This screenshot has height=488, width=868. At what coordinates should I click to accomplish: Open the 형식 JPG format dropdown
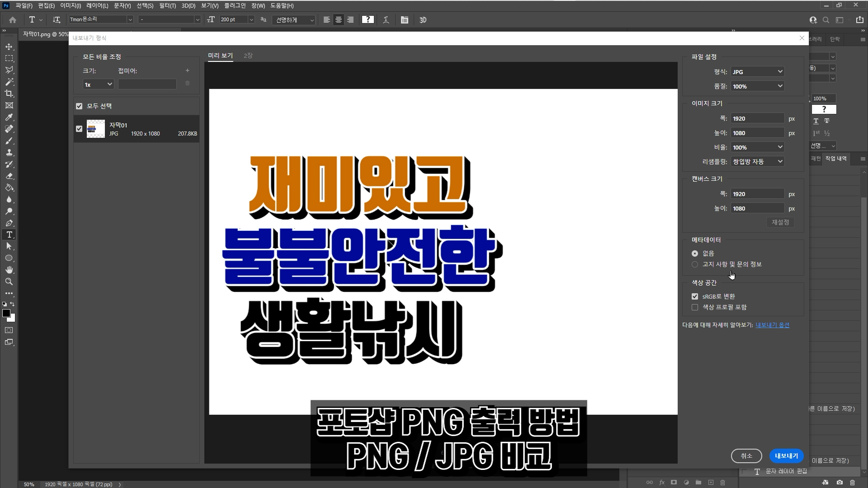click(757, 72)
